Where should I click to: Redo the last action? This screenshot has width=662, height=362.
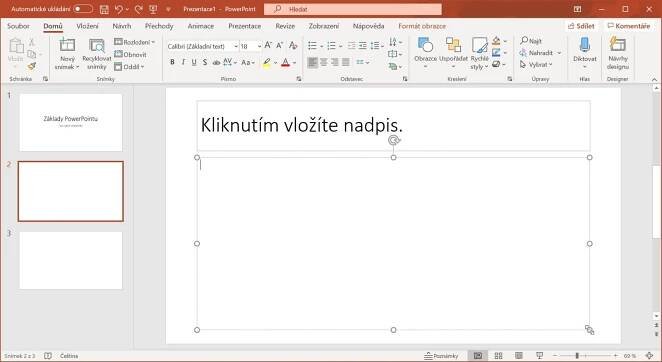[138, 9]
